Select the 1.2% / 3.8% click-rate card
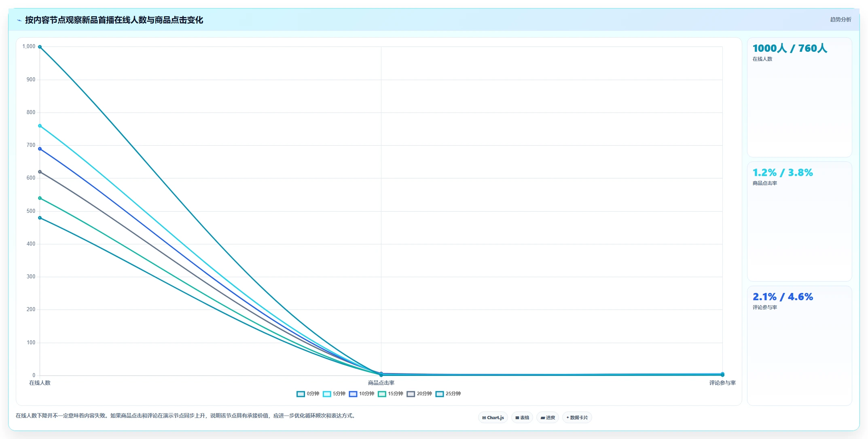This screenshot has height=439, width=868. (799, 221)
